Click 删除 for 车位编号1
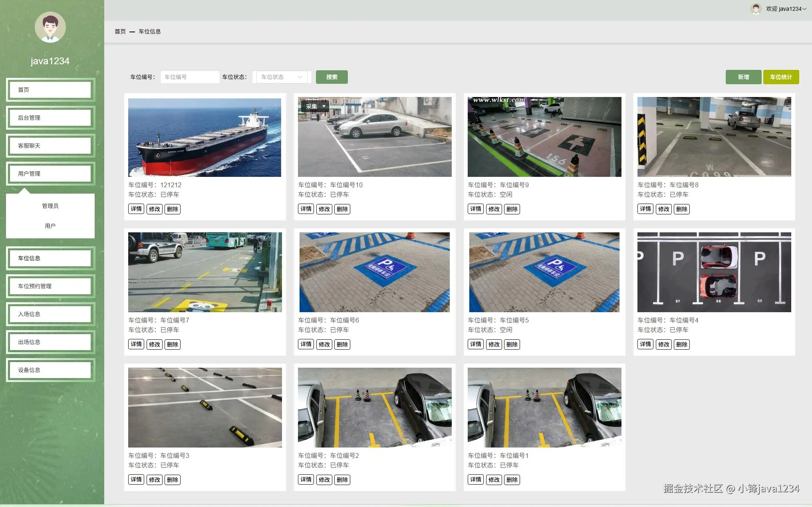Viewport: 812px width, 507px height. point(512,479)
